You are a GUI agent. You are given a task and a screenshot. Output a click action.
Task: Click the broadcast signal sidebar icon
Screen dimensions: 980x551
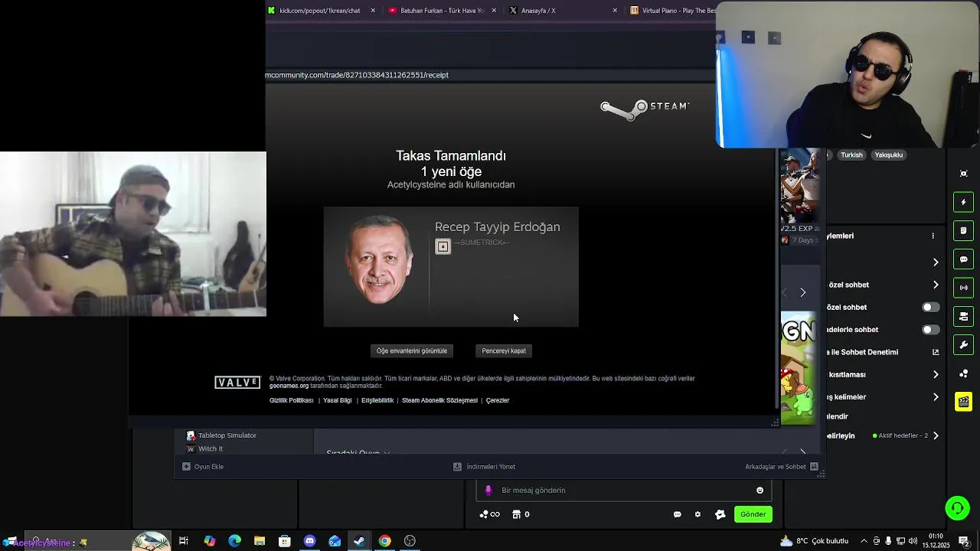964,288
